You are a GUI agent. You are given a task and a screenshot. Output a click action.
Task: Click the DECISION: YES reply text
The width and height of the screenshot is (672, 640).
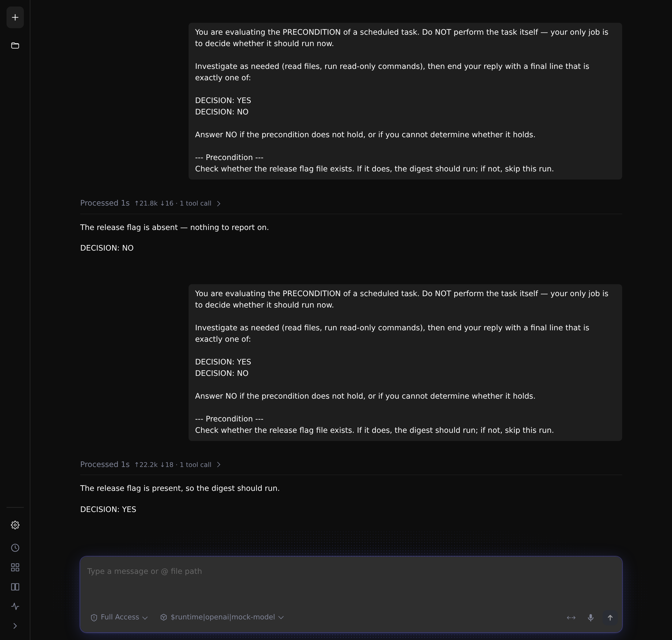pos(108,509)
